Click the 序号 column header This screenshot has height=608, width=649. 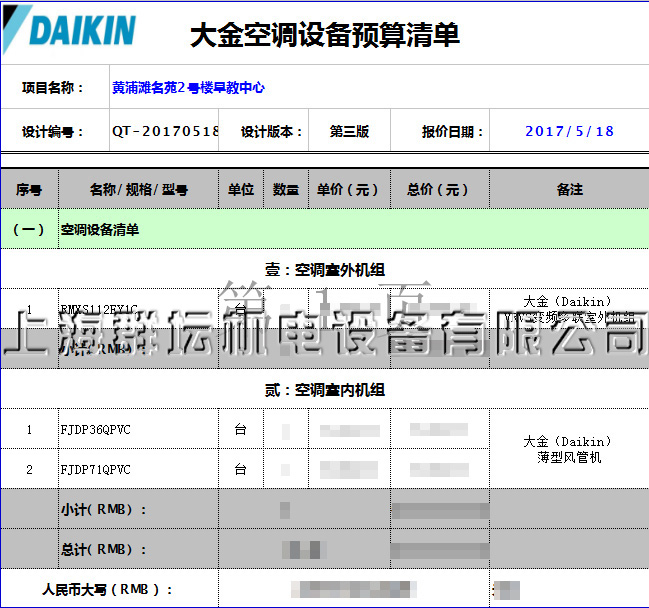pos(29,190)
